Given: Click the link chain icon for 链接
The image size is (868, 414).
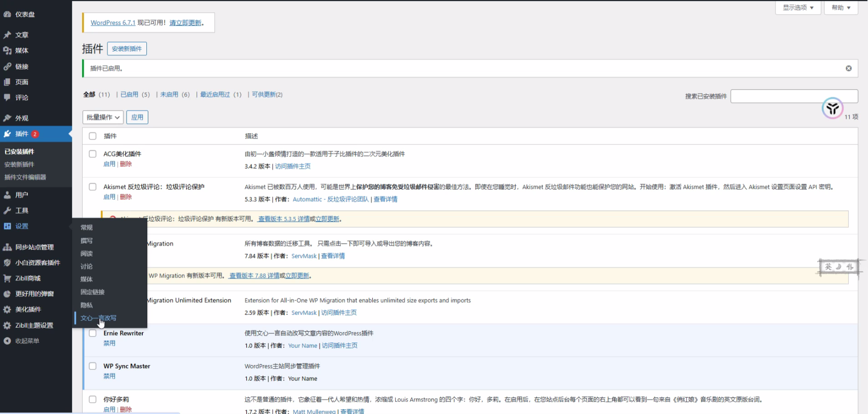Looking at the screenshot, I should [x=7, y=66].
